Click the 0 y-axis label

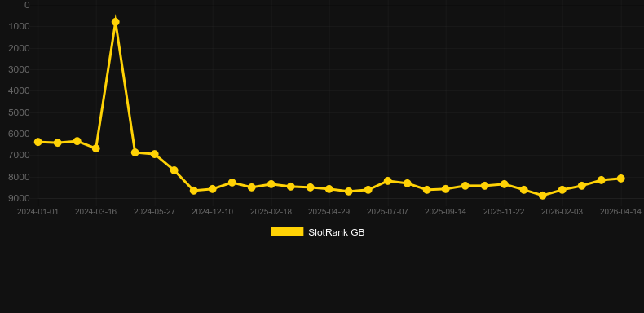click(27, 5)
